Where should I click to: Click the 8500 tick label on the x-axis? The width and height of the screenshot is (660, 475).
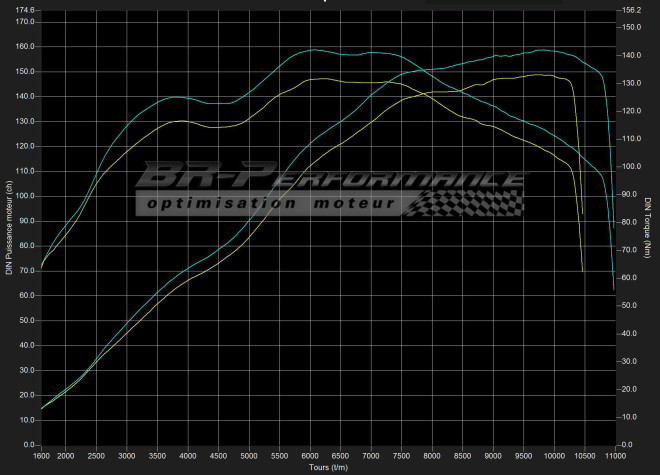coord(462,456)
